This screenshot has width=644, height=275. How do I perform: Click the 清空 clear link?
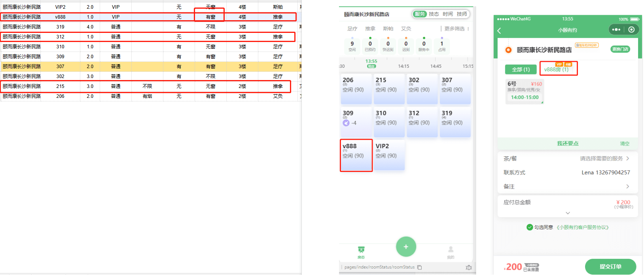click(x=625, y=144)
